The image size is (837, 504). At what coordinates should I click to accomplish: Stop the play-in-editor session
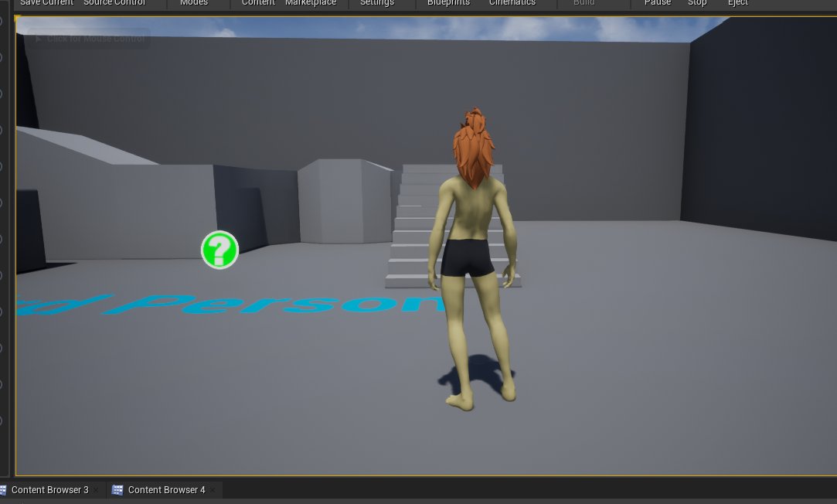coord(697,3)
